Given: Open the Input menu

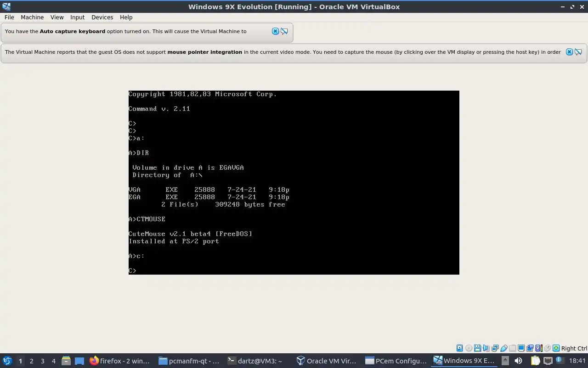Looking at the screenshot, I should click(x=77, y=17).
